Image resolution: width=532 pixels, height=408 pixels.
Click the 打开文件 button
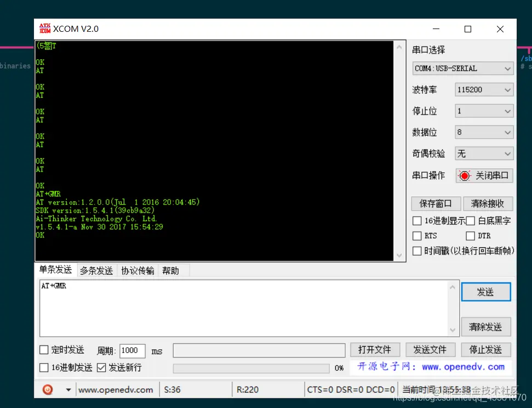[375, 349]
